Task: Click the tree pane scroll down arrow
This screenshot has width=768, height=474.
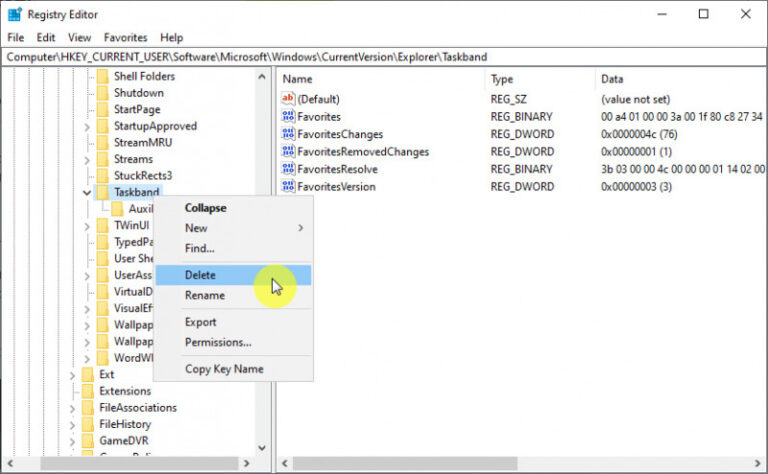Action: (x=262, y=449)
